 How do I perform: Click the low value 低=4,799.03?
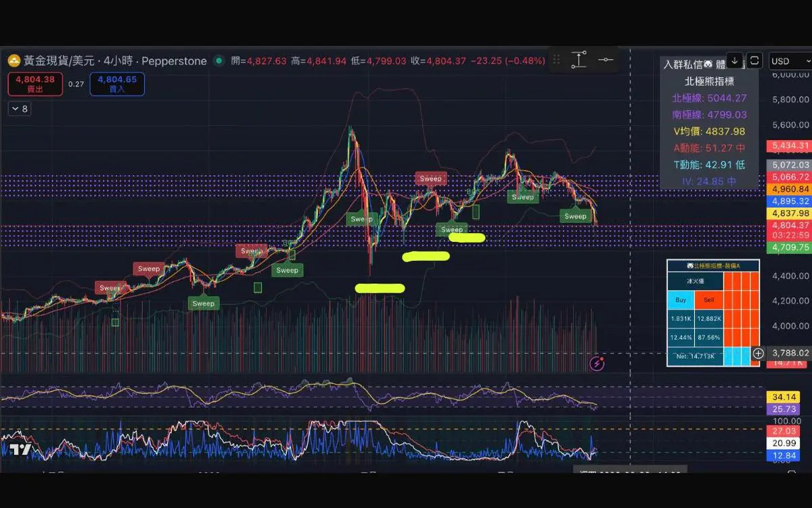pos(378,61)
